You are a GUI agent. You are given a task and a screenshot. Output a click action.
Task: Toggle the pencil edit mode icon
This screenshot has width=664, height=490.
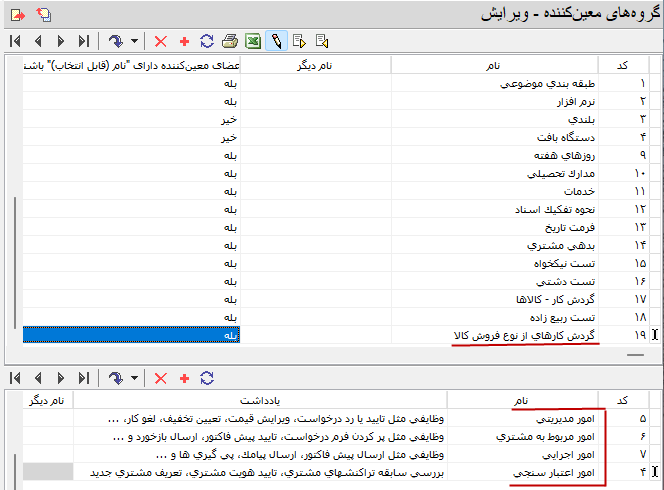pyautogui.click(x=276, y=41)
